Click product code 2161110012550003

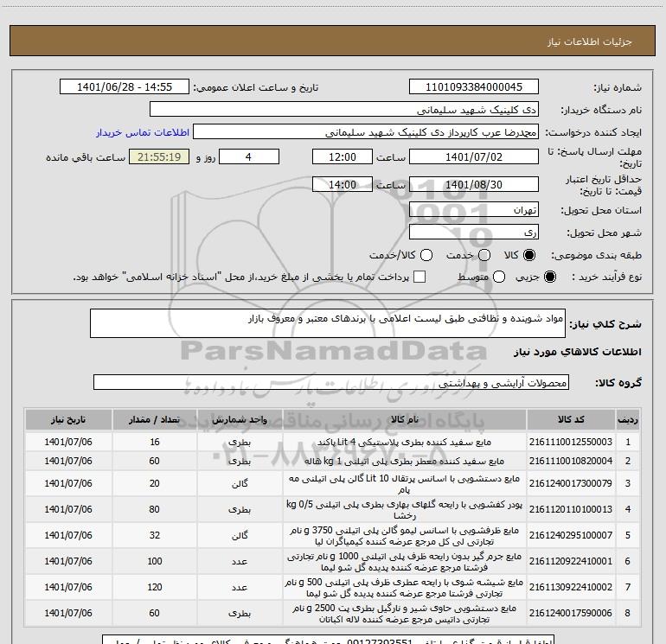(571, 442)
